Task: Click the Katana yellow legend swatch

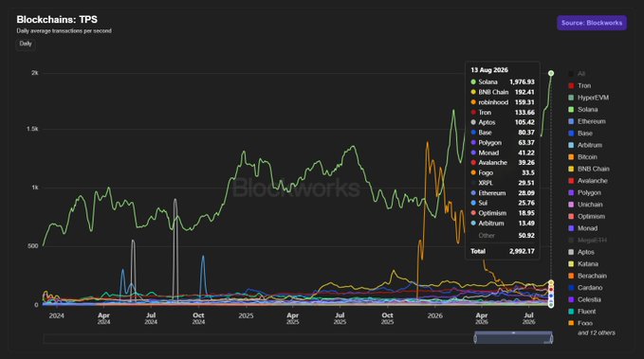Action: coord(571,264)
